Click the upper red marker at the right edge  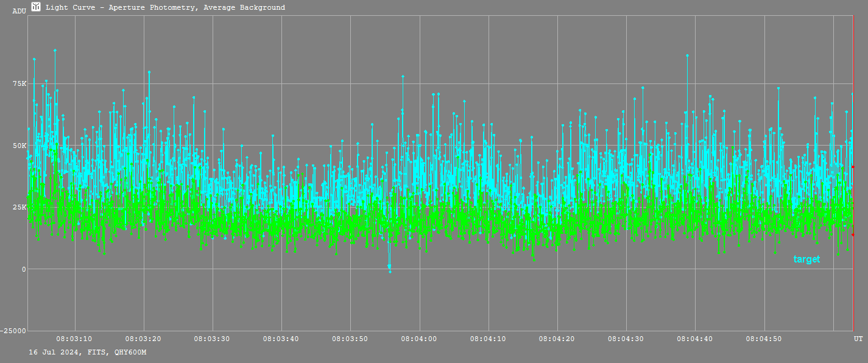tap(853, 166)
